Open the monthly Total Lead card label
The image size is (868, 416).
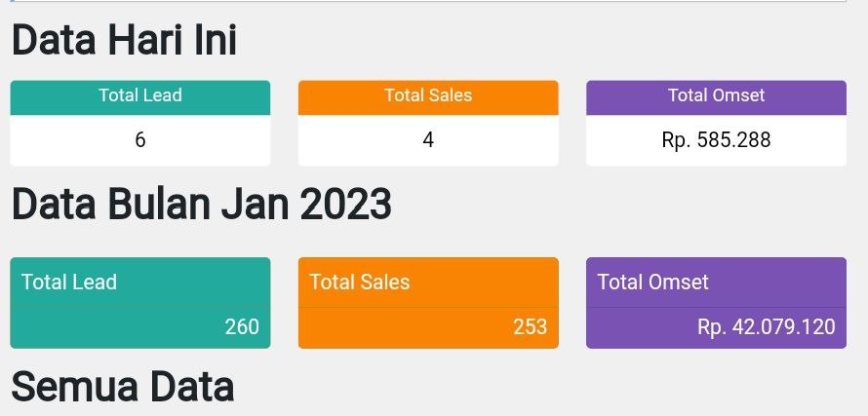[69, 283]
